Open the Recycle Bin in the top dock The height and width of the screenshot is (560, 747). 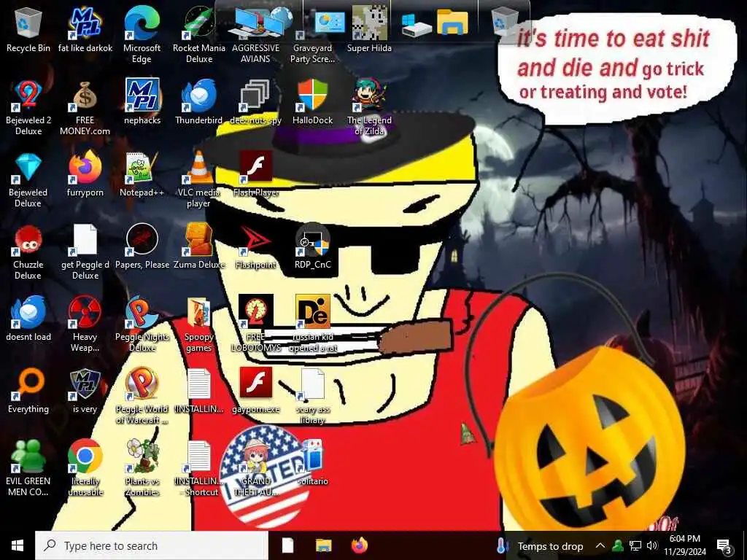click(505, 22)
